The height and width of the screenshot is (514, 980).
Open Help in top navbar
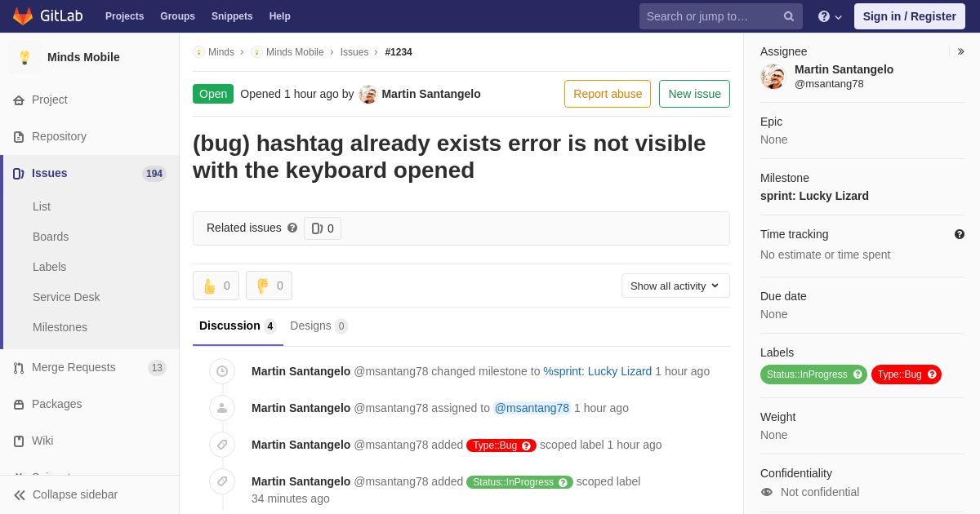pyautogui.click(x=280, y=16)
